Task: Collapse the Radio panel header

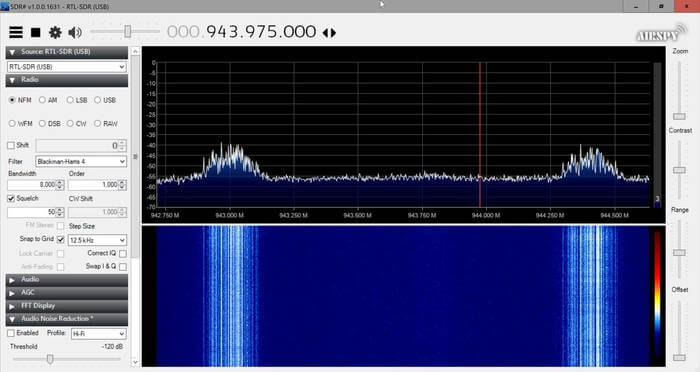Action: pos(67,80)
